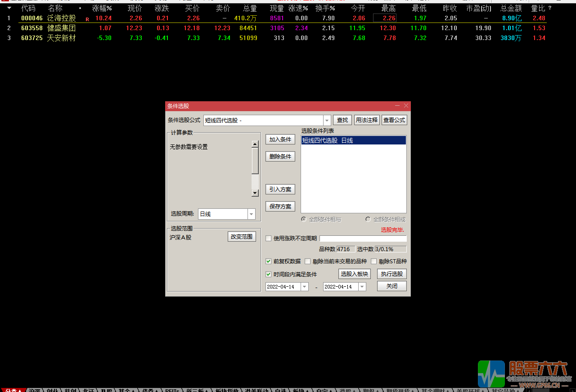Viewport: 576px width, 392px height.
Task: Click 保存方案 button
Action: pyautogui.click(x=280, y=207)
